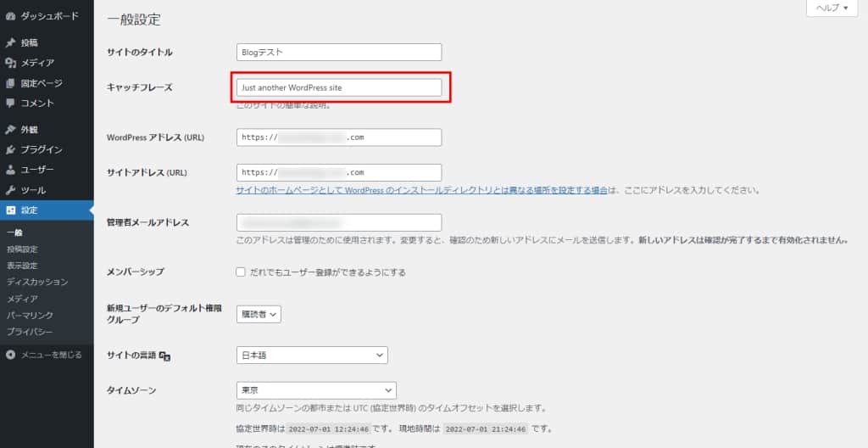Click the プラグイン plug icon

point(10,150)
